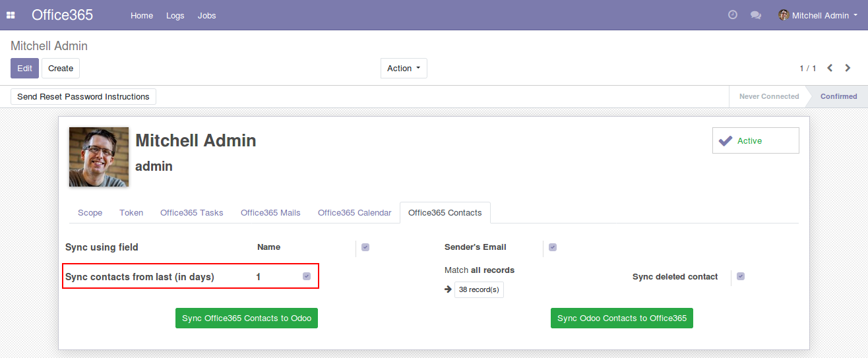Toggle the sync contacts from last days checkbox

point(307,276)
